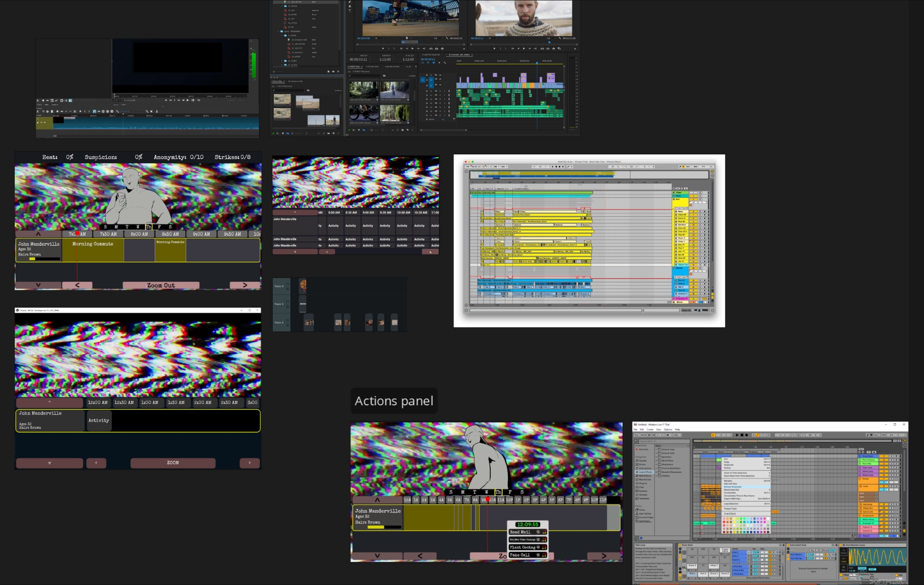Click the trash icon in Premiere's project panel
This screenshot has height=585, width=924.
click(338, 72)
